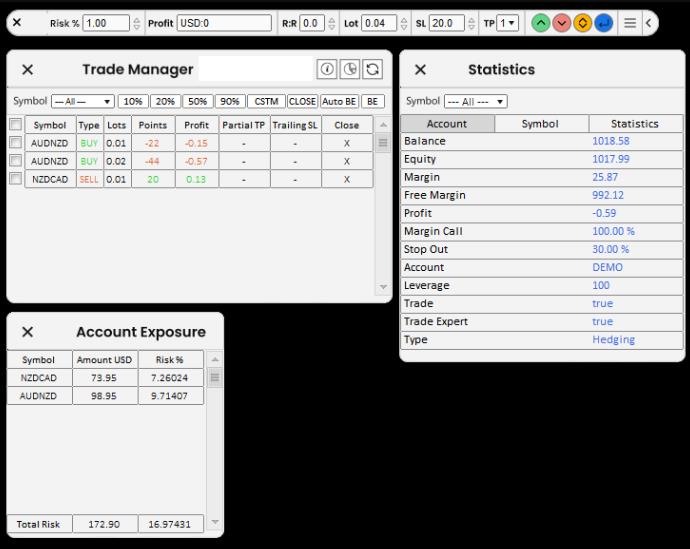The image size is (690, 549).
Task: Open the pie chart icon in Trade Manager
Action: coord(350,69)
